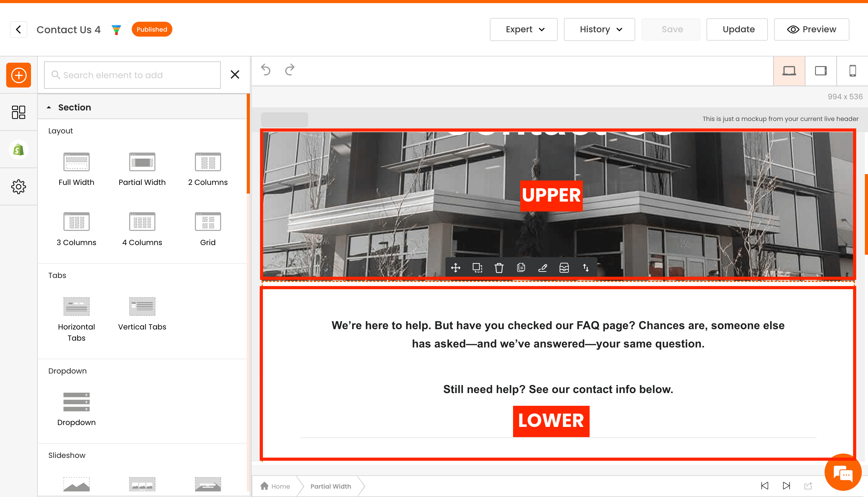Switch to tablet device view
Viewport: 868px width, 497px height.
[x=821, y=71]
